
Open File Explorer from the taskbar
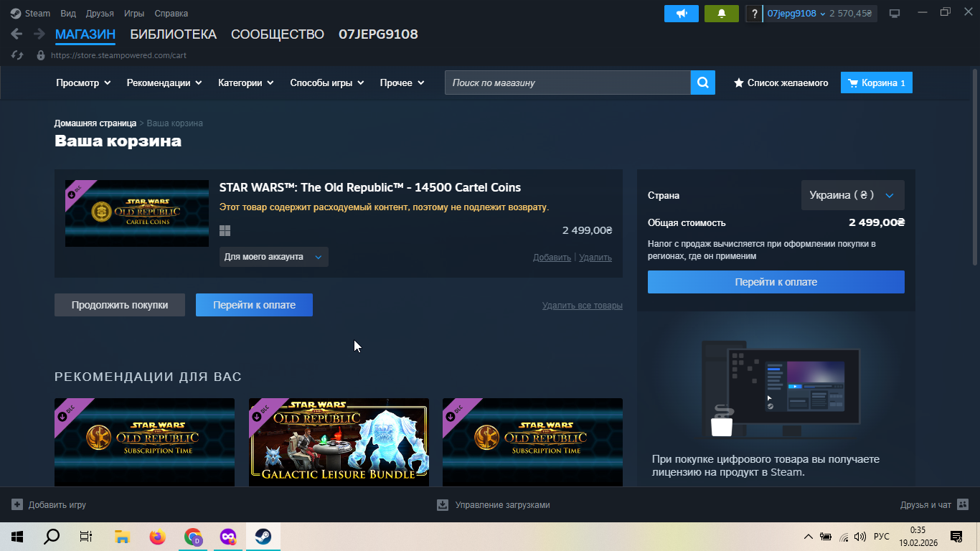(122, 537)
